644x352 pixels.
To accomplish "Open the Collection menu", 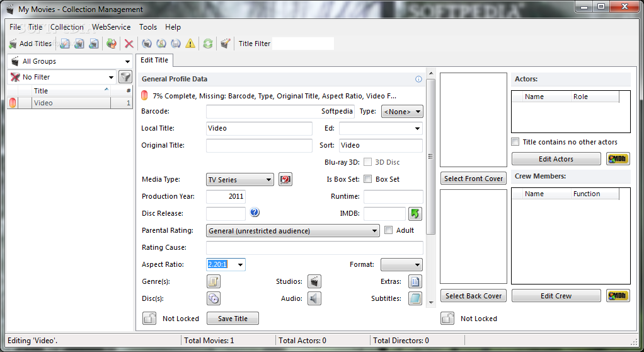I will click(x=67, y=27).
